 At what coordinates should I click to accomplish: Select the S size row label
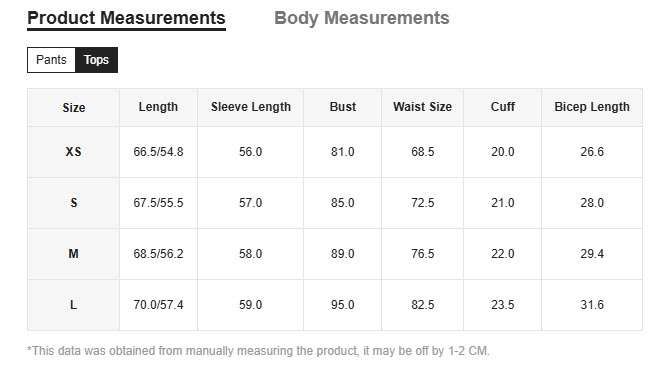73,203
